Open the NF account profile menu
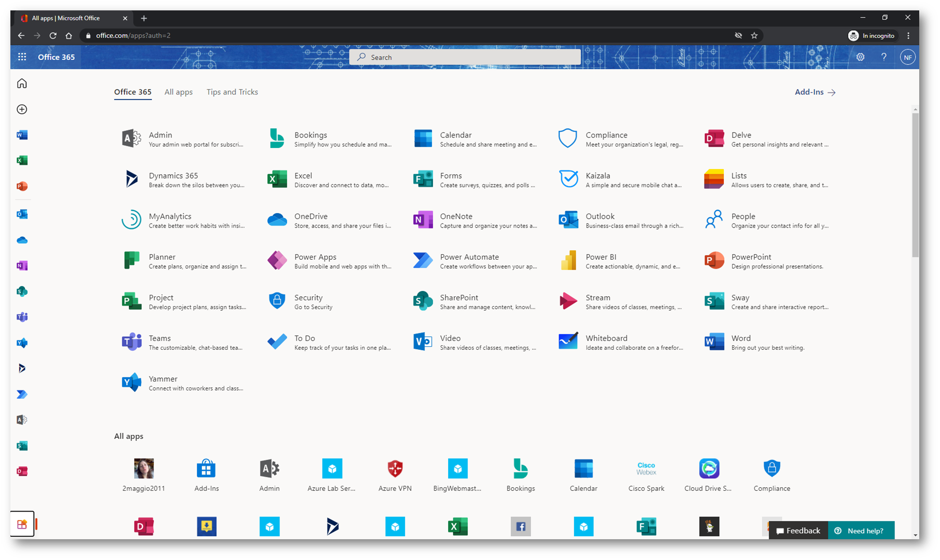 point(907,57)
